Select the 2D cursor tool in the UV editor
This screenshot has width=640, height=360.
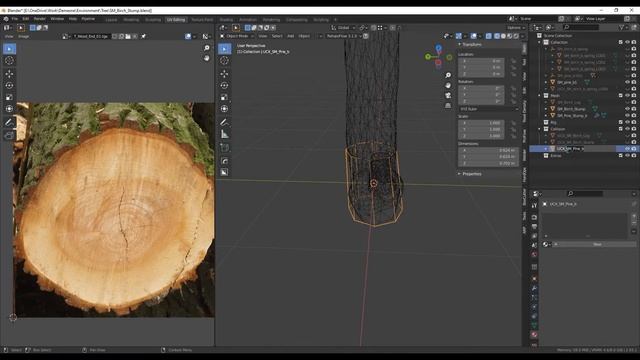point(9,61)
